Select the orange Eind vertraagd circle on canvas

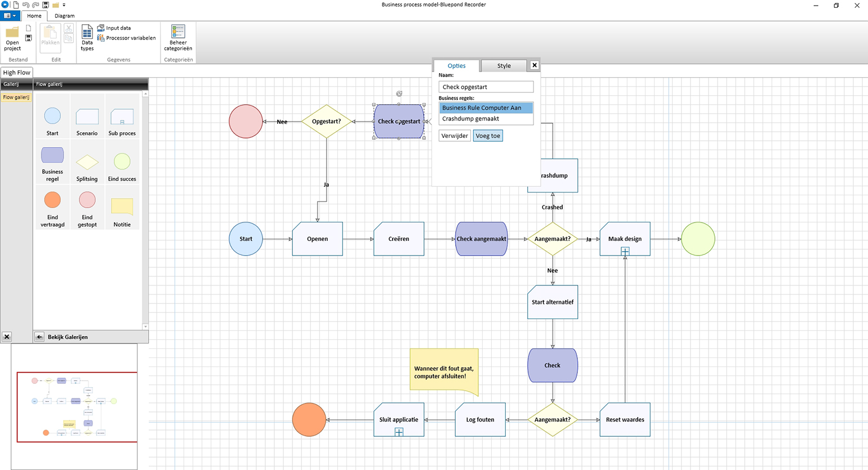tap(309, 419)
